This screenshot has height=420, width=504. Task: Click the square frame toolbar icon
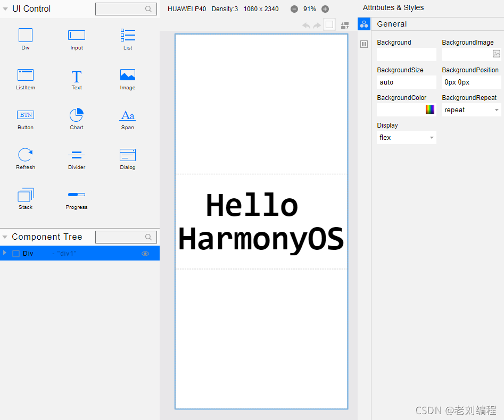(329, 25)
